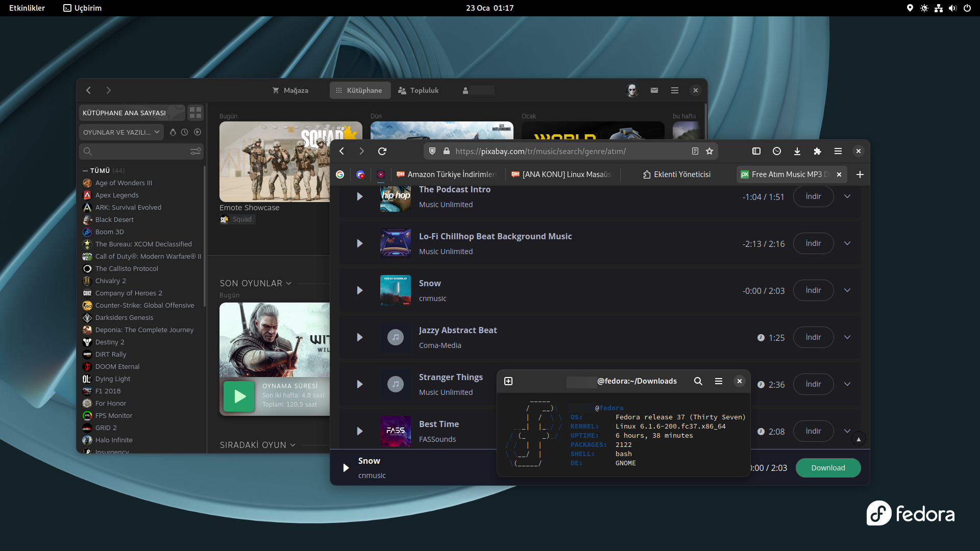Viewport: 980px width, 551px height.
Task: Open advanced filter sliders icon in Steam
Action: click(x=195, y=152)
